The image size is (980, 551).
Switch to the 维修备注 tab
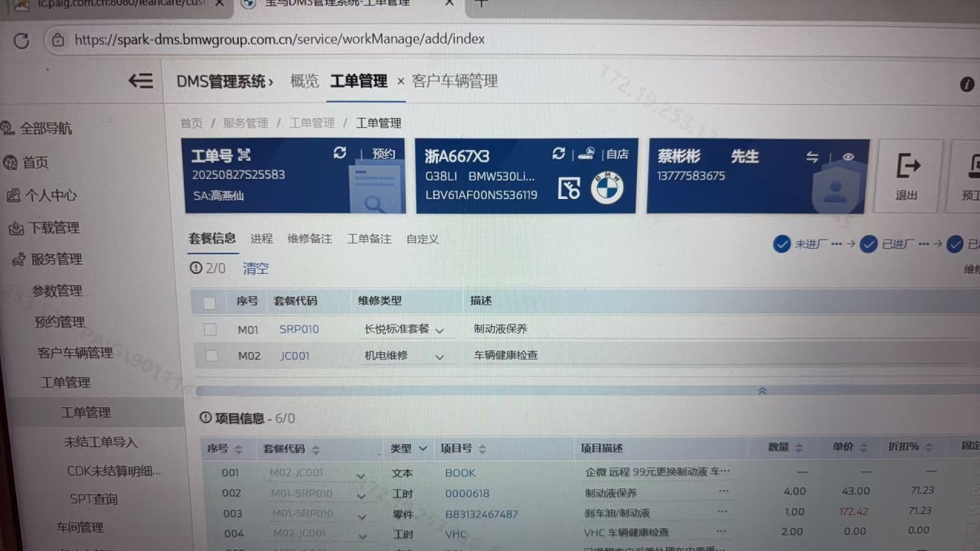tap(309, 239)
